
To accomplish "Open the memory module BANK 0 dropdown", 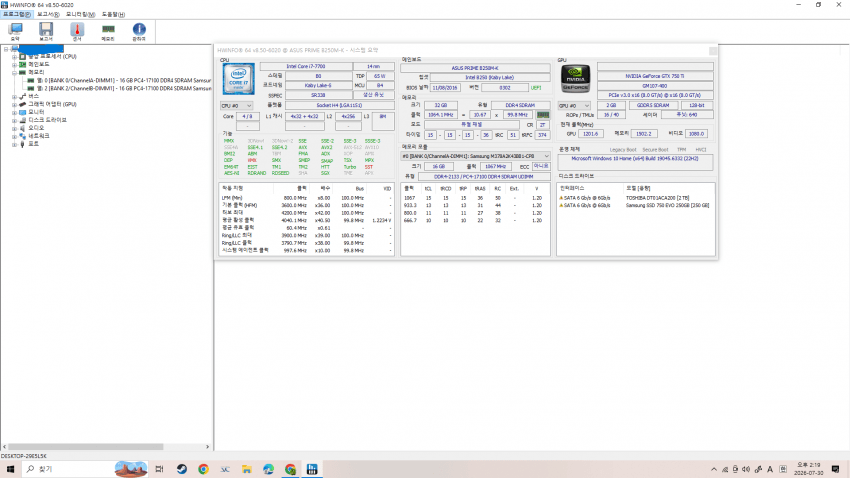I will point(475,156).
